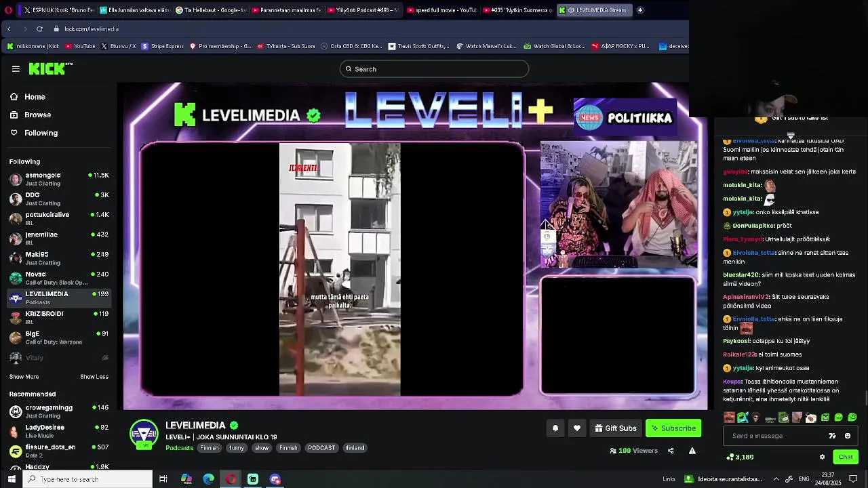Click the Subscribe button
Image resolution: width=868 pixels, height=488 pixels.
click(x=673, y=428)
